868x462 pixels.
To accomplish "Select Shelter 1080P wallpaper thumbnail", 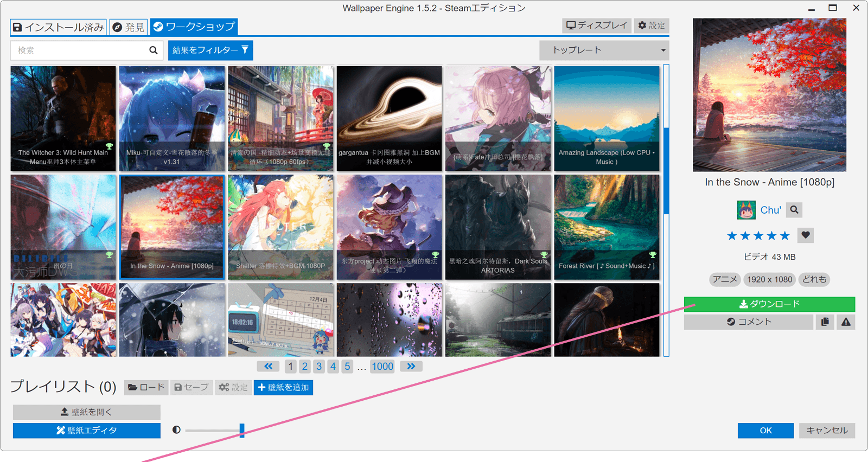I will click(280, 227).
